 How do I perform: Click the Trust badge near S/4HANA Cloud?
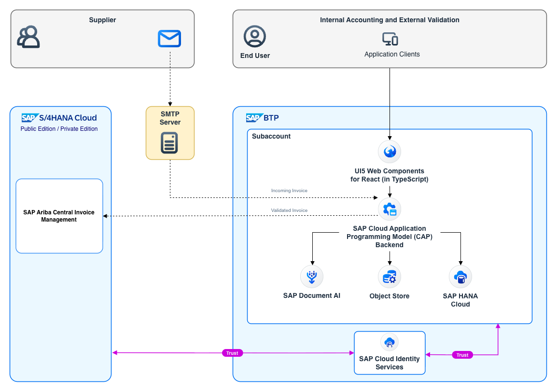click(x=232, y=353)
